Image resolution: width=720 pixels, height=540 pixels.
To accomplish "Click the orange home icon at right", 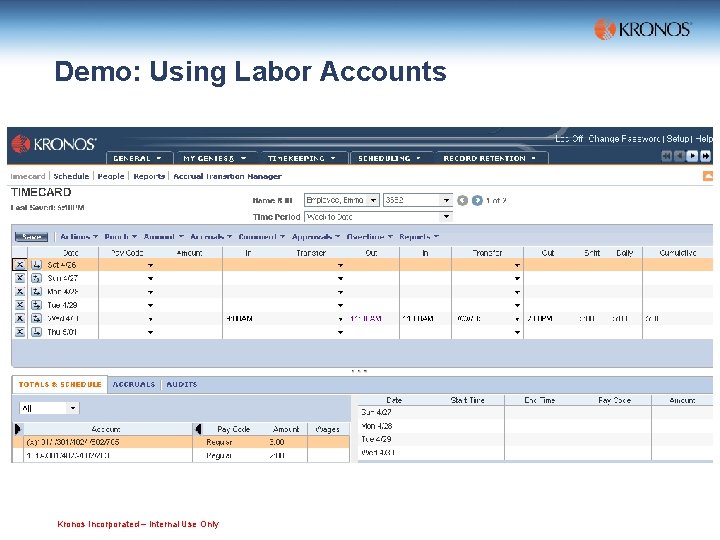I will tap(708, 176).
